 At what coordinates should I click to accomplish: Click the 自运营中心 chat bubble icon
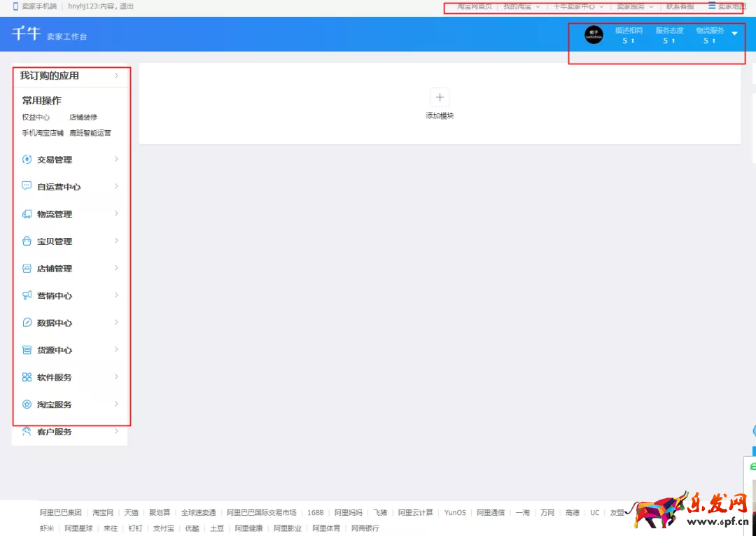coord(27,186)
